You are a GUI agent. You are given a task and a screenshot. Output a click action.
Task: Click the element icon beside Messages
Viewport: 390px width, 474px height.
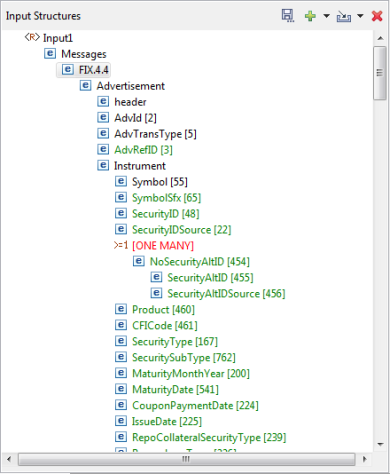point(50,53)
